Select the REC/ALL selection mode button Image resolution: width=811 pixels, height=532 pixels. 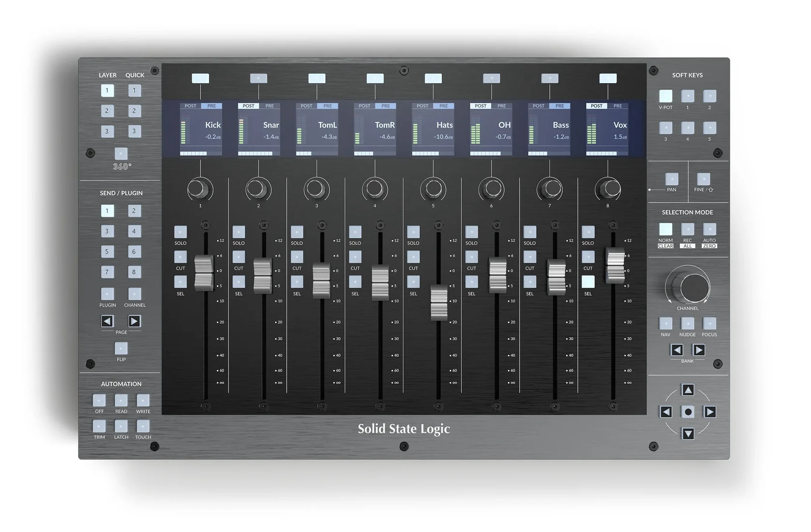point(688,229)
